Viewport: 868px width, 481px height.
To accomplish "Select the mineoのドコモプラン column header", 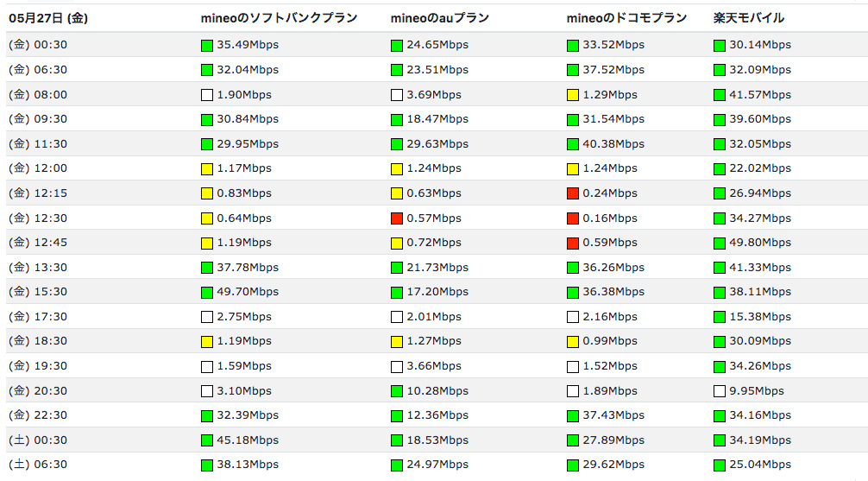I will tap(626, 17).
